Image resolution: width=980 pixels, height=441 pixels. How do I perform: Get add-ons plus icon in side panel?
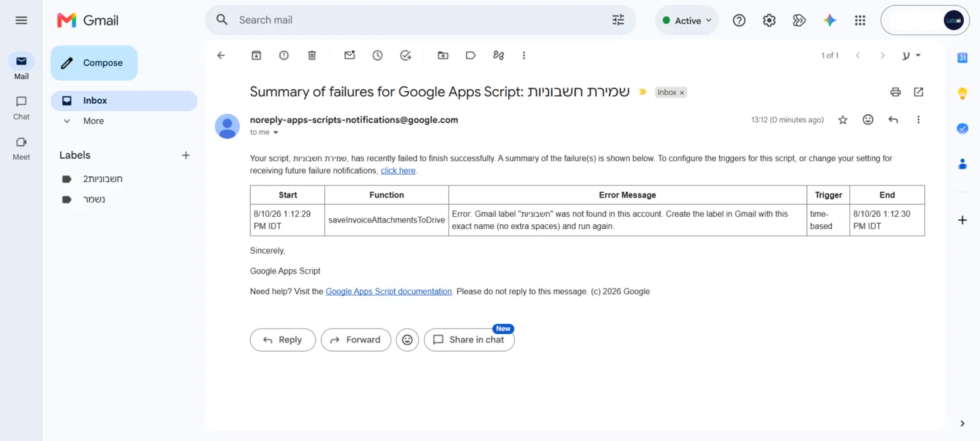(962, 220)
